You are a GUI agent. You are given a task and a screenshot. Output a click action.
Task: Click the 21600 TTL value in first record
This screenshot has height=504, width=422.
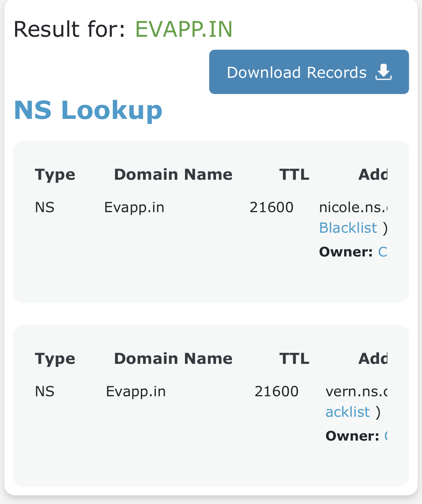[x=271, y=208]
